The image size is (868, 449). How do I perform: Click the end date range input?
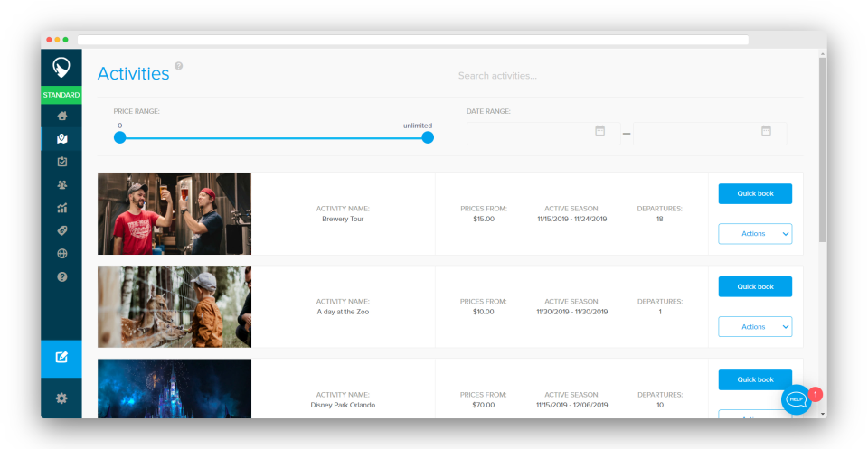pyautogui.click(x=710, y=134)
